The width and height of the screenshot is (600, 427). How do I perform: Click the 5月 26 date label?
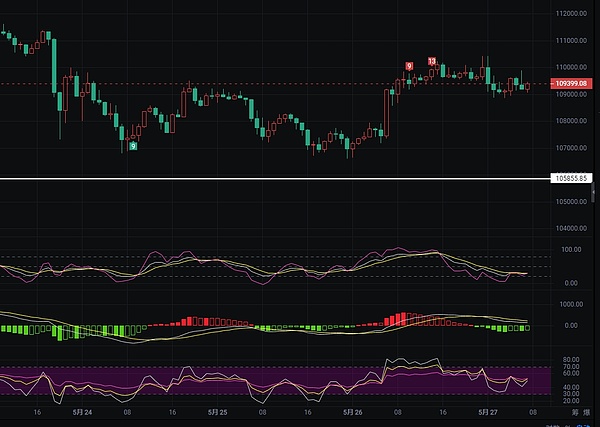click(352, 411)
